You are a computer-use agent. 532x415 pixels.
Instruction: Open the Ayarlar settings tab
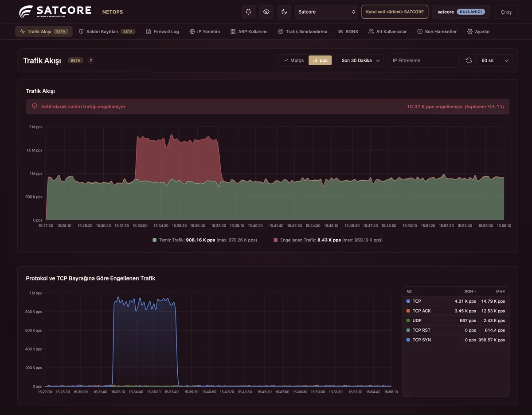coord(478,32)
